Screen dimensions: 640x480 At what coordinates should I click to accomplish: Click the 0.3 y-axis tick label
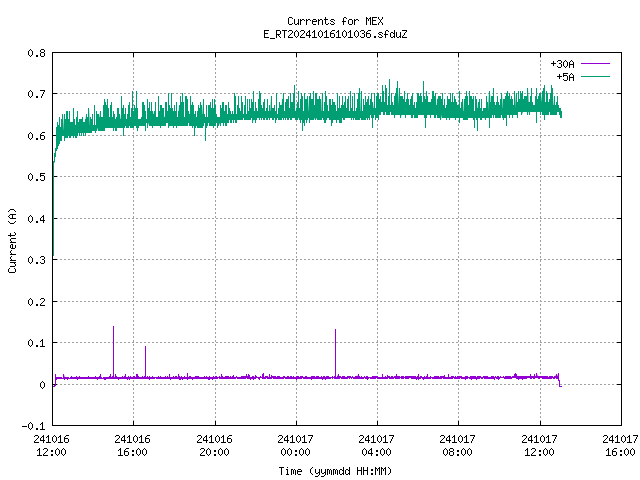click(x=36, y=260)
